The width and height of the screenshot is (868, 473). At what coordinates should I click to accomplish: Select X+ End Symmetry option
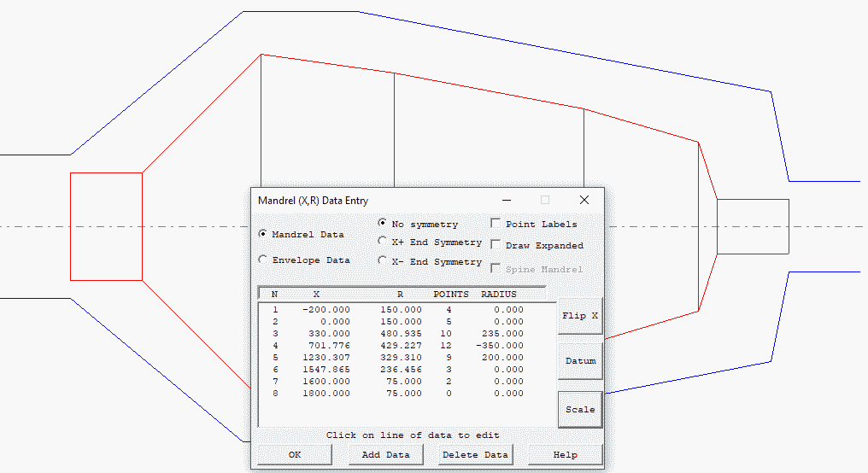383,242
